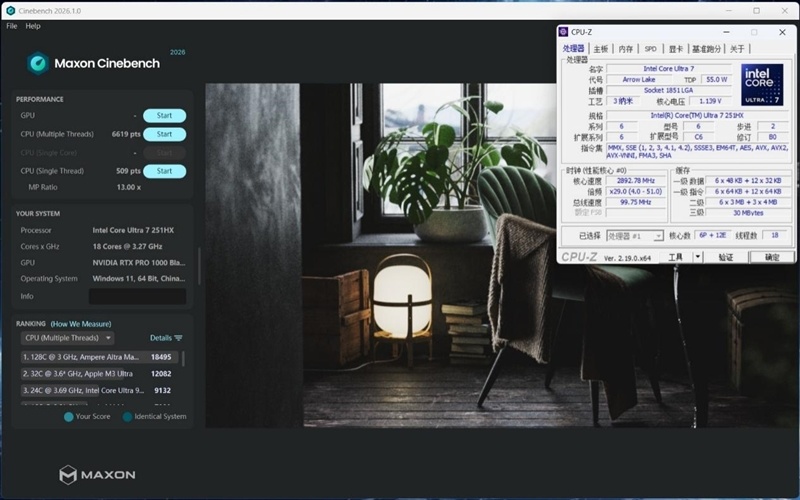800x500 pixels.
Task: Click the CPU-Z title bar icon
Action: coord(563,32)
